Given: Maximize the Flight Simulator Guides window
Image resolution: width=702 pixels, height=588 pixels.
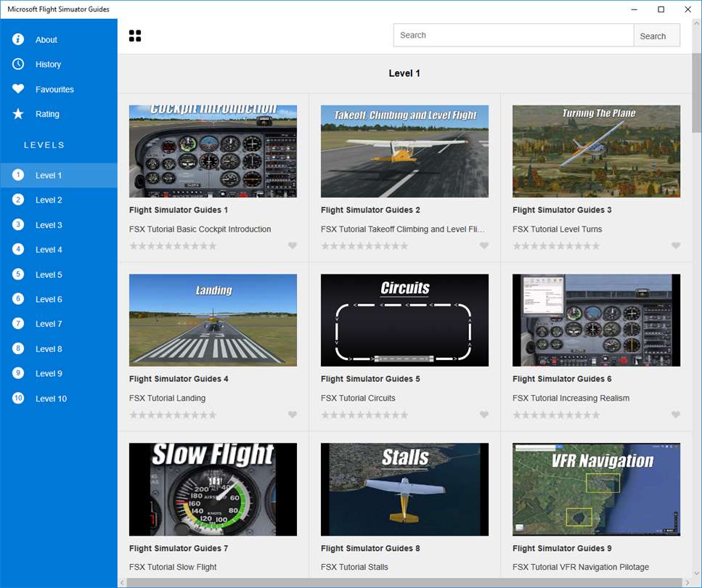Looking at the screenshot, I should 661,9.
